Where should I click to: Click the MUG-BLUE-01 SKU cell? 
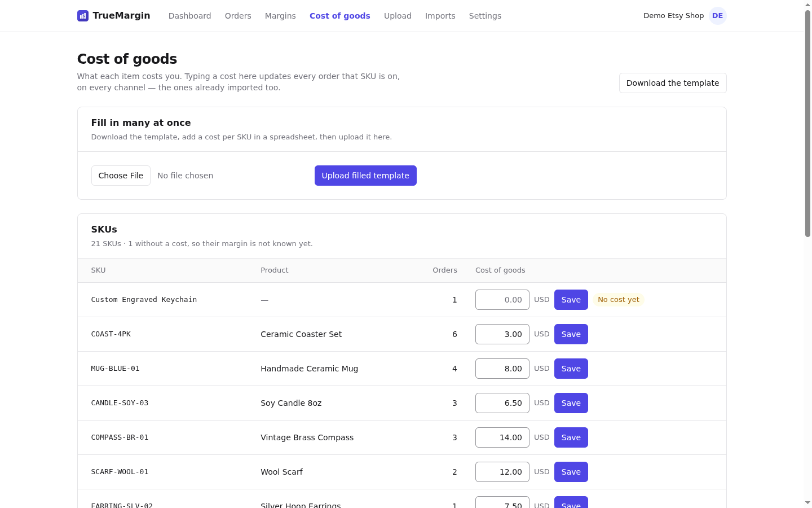(x=115, y=369)
